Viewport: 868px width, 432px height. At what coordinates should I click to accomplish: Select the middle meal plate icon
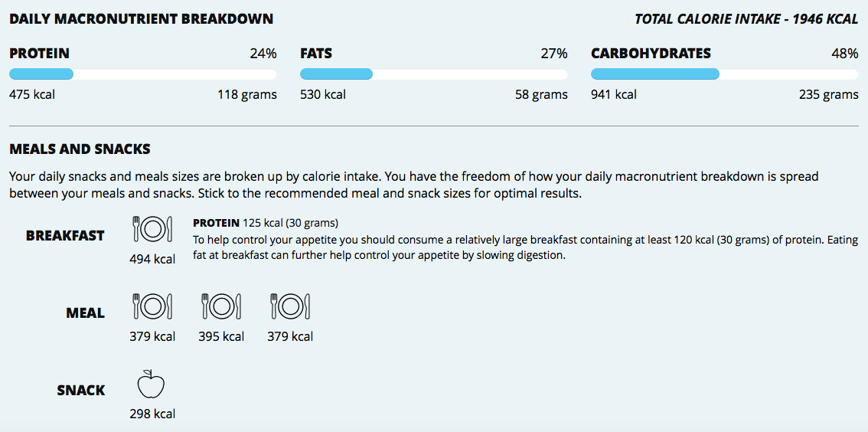tap(221, 306)
